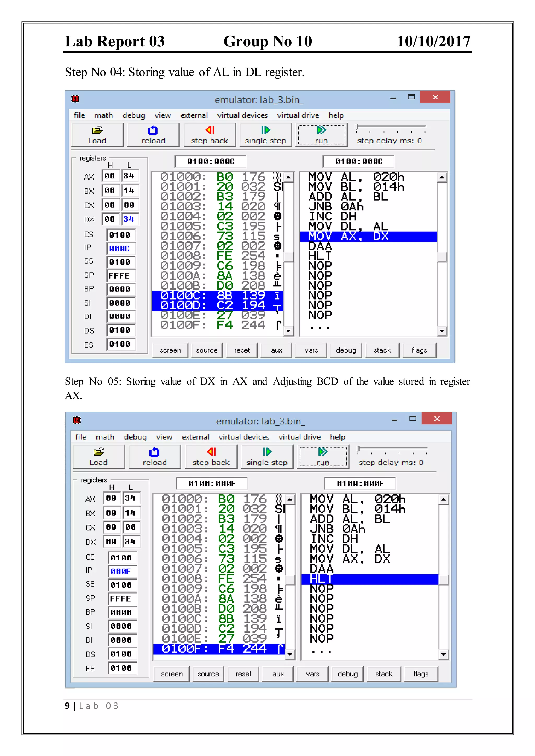This screenshot has width=535, height=756.
Task: Click step back in lower emulator window
Action: pyautogui.click(x=211, y=457)
